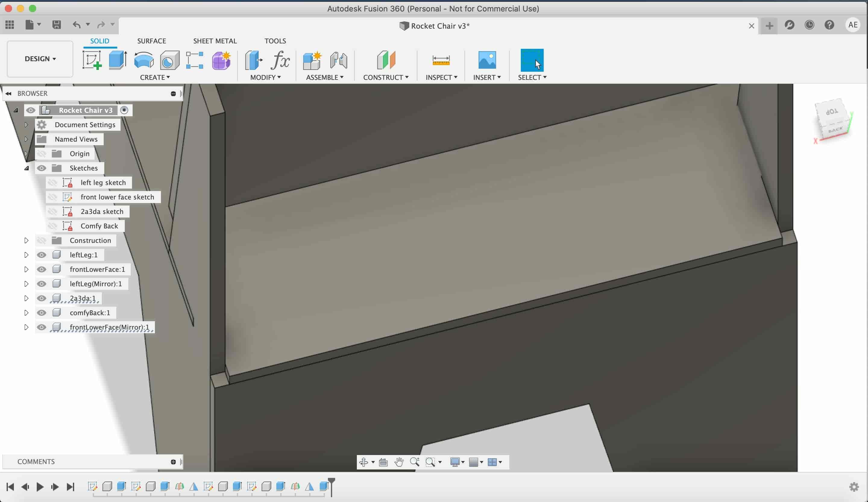Image resolution: width=868 pixels, height=502 pixels.
Task: Toggle visibility of Origin folder
Action: 42,154
